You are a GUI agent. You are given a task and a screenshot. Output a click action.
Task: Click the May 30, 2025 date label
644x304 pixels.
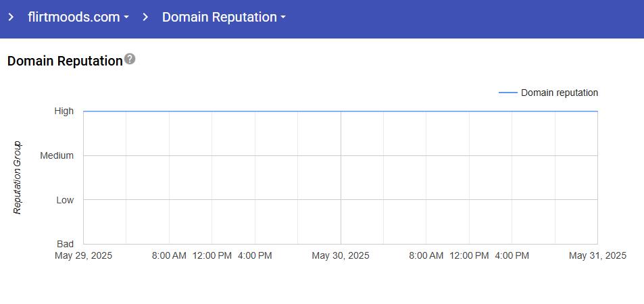point(341,256)
